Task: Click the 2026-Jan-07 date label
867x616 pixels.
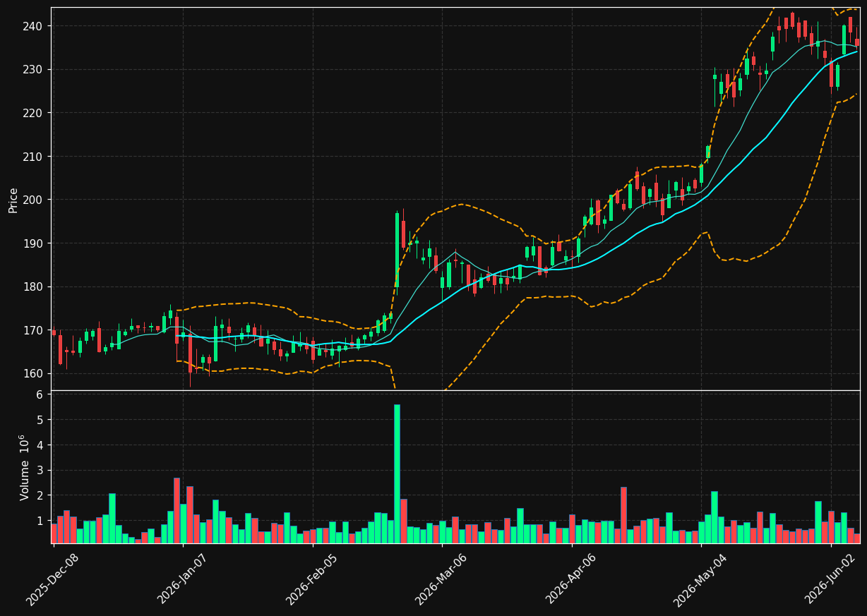Action: [182, 579]
